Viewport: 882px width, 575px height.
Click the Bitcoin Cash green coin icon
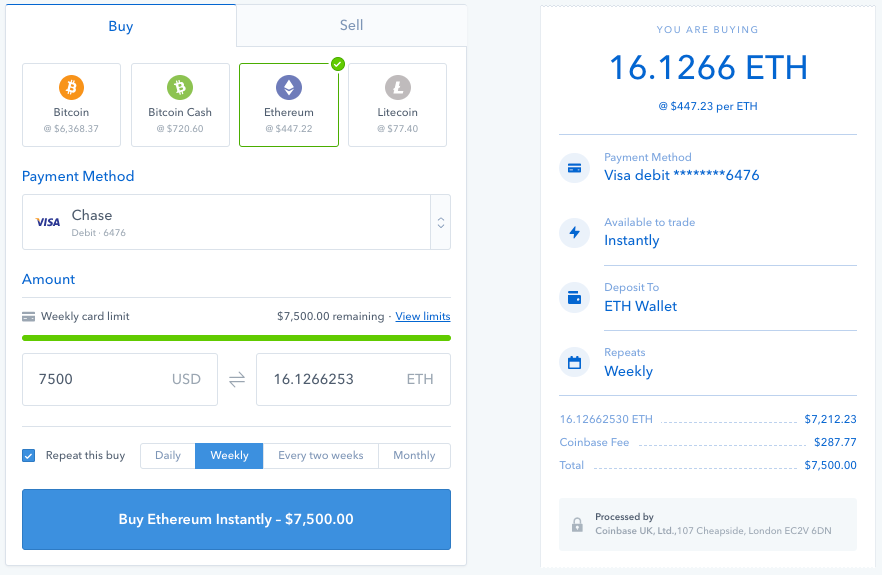pyautogui.click(x=180, y=88)
